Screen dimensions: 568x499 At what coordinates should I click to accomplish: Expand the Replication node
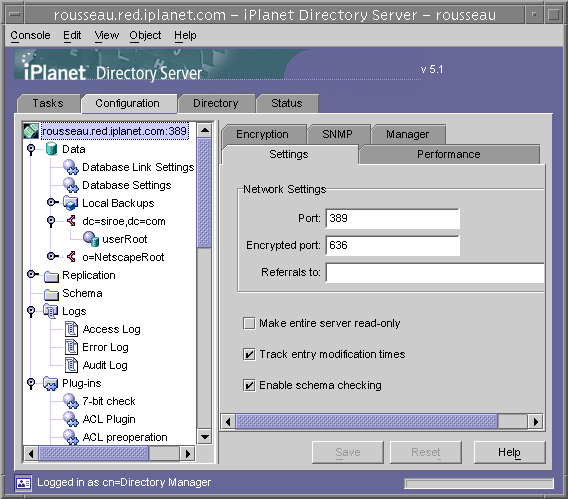click(32, 274)
